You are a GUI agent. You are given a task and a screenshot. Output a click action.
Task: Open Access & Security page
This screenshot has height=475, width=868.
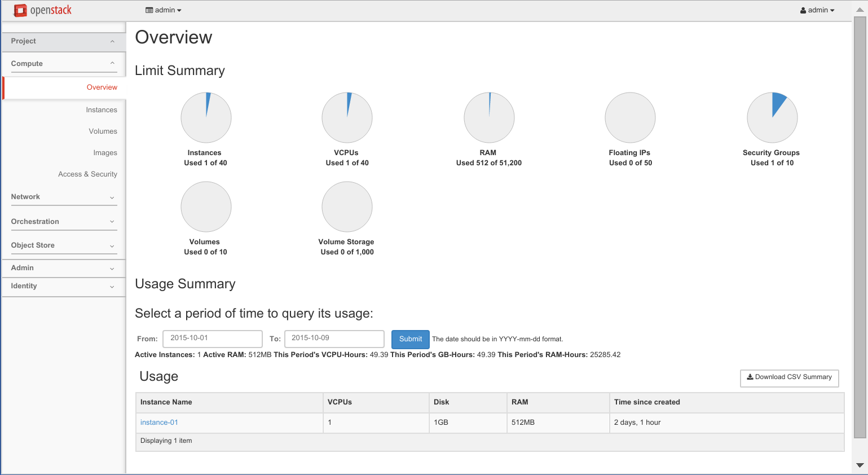coord(87,174)
